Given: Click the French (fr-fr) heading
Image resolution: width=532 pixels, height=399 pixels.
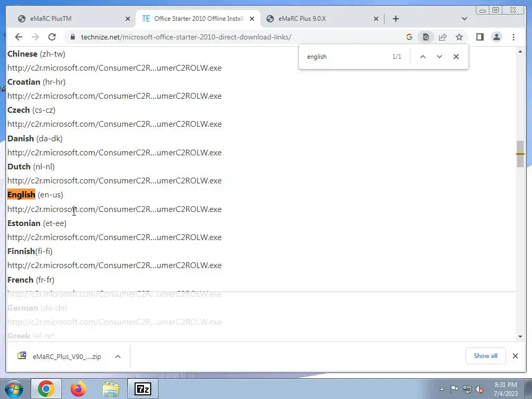Looking at the screenshot, I should [x=31, y=280].
